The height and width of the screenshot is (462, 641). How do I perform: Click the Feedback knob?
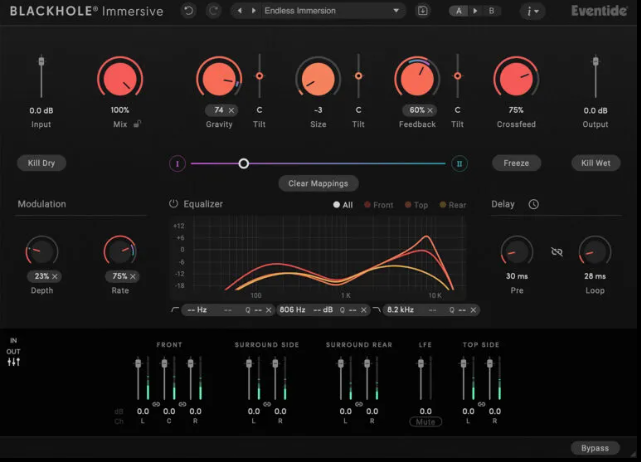[x=417, y=78]
